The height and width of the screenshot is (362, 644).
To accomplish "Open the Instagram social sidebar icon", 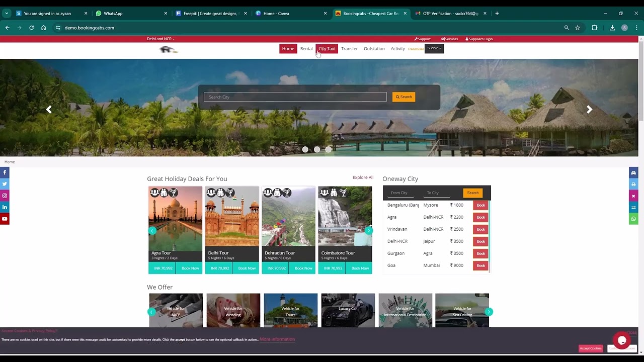I will (5, 196).
